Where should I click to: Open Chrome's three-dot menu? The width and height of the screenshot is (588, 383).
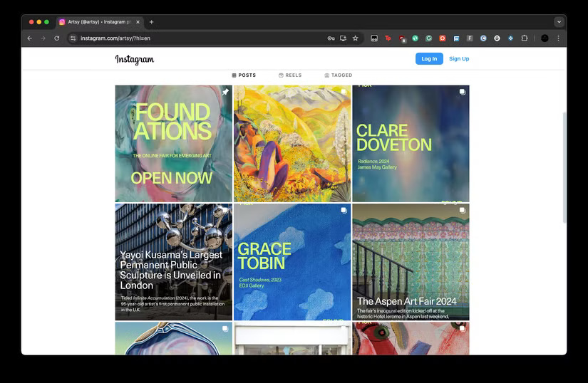[558, 38]
